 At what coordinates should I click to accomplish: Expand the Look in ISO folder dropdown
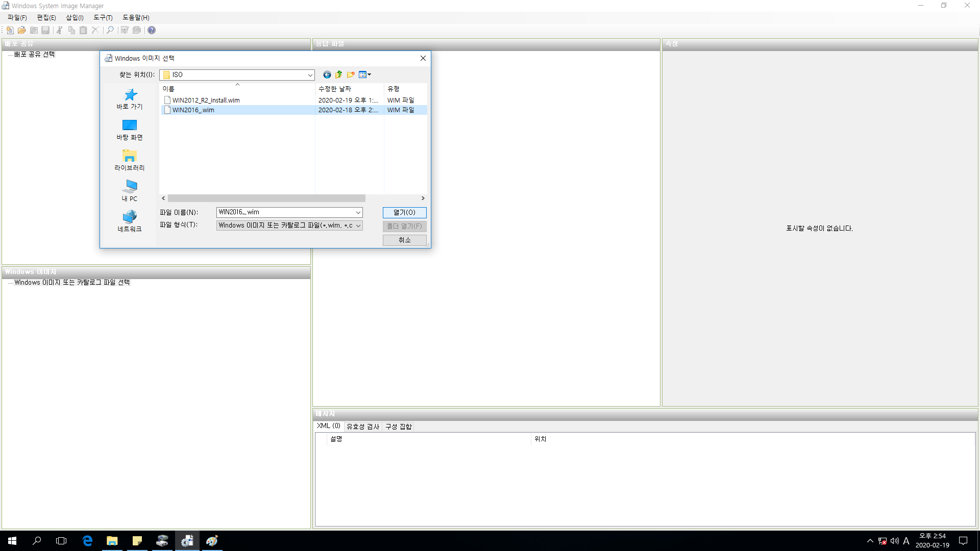pyautogui.click(x=310, y=75)
